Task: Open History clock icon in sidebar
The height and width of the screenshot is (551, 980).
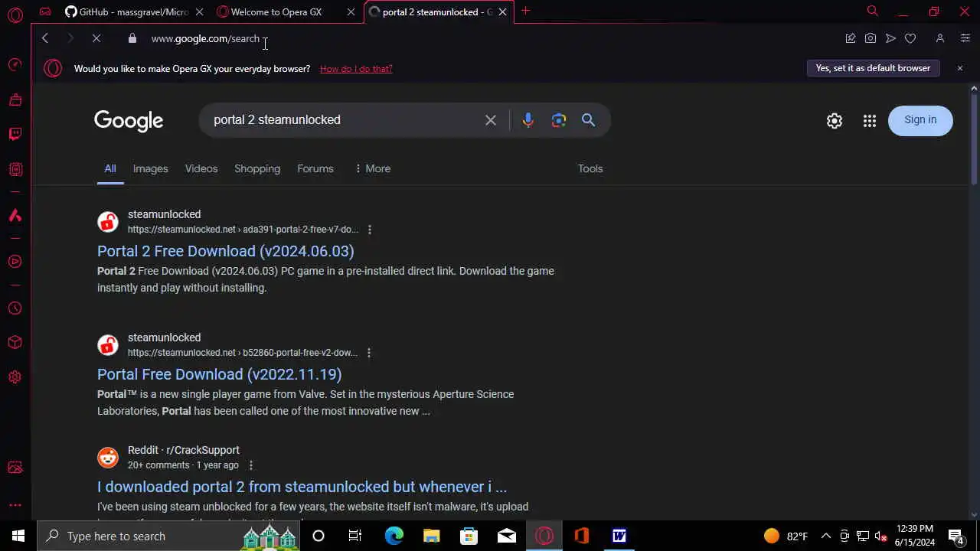Action: pyautogui.click(x=15, y=308)
